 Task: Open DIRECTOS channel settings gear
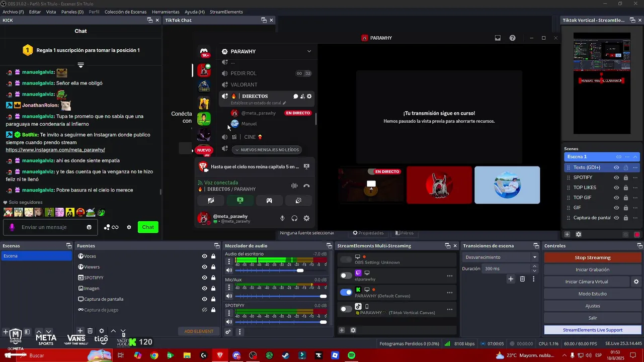click(x=309, y=96)
